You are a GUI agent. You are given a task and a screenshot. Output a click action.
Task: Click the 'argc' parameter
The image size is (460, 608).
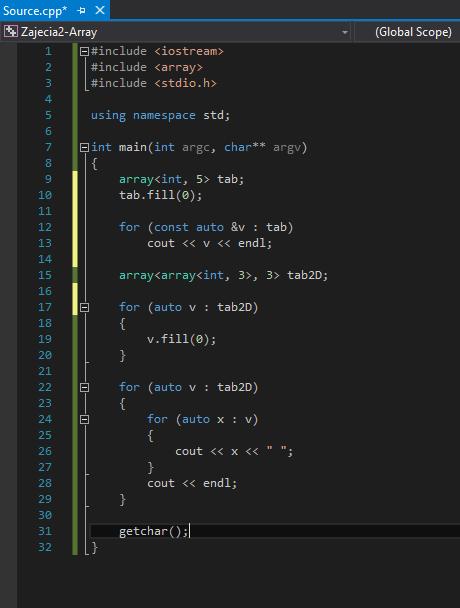click(x=196, y=148)
